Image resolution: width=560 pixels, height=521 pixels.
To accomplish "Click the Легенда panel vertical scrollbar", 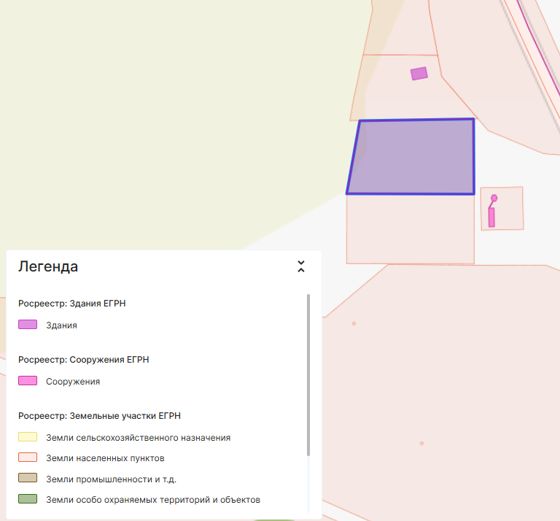I will [308, 375].
